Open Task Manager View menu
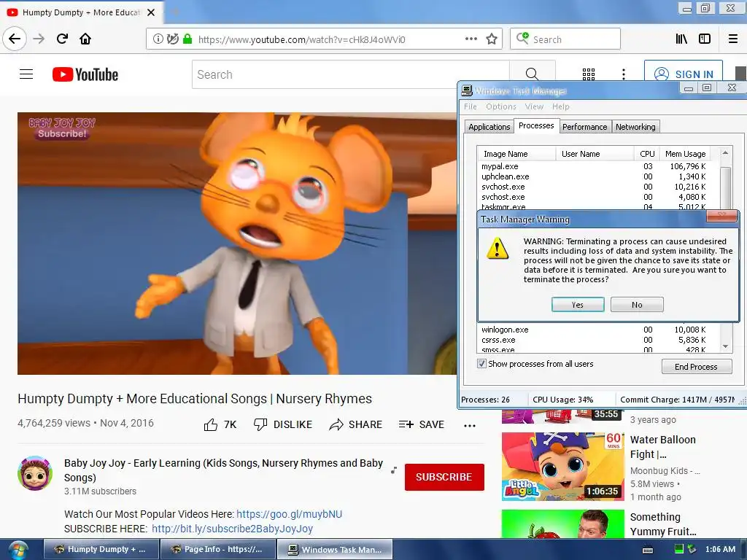 tap(534, 106)
